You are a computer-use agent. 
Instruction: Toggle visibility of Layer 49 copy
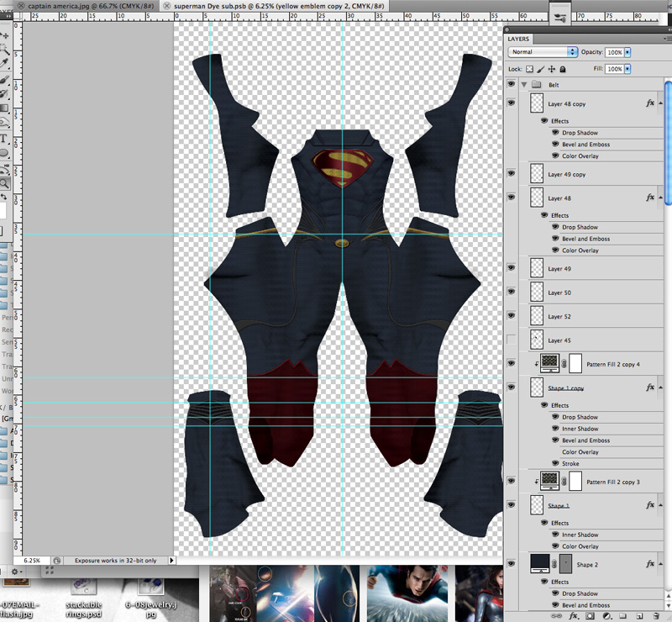(511, 173)
